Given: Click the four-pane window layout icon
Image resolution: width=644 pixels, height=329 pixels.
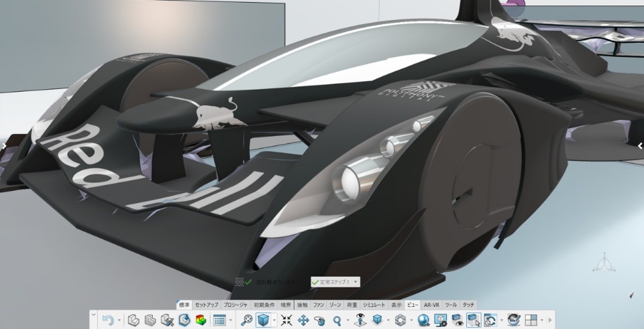Looking at the screenshot, I should 531,320.
